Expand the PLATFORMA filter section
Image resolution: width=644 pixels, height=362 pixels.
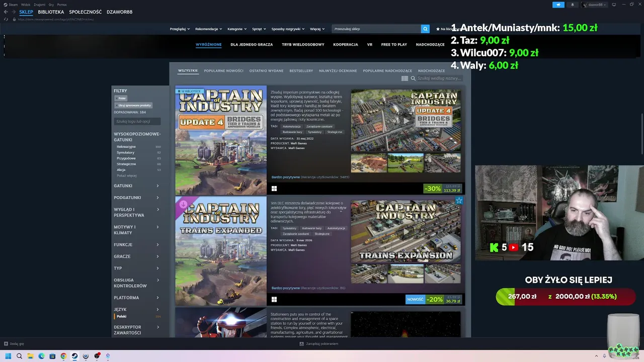pos(136,298)
